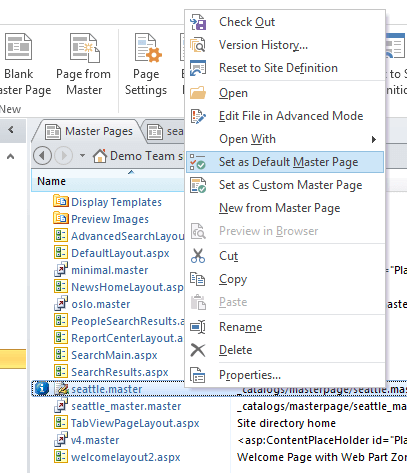This screenshot has width=407, height=473.
Task: Click the Properties icon in context menu
Action: point(198,375)
